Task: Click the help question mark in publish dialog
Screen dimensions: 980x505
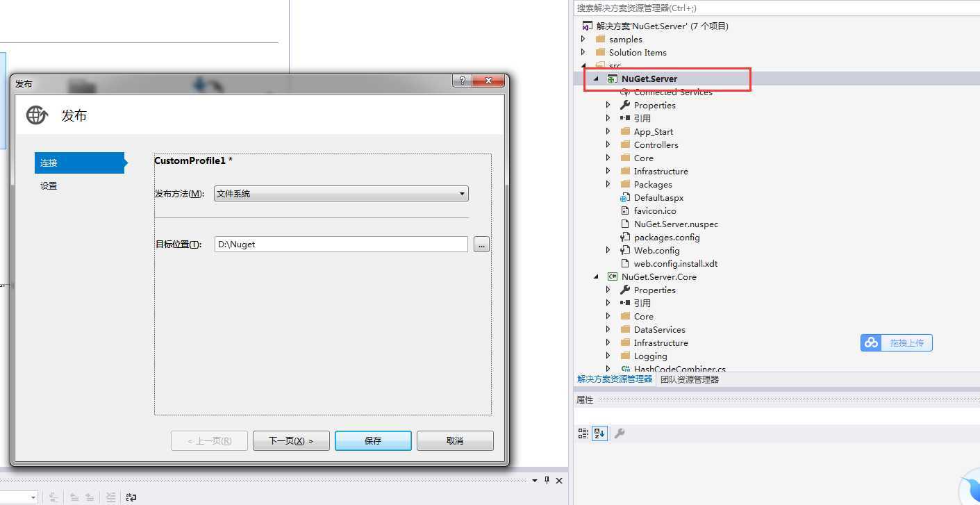Action: [461, 81]
